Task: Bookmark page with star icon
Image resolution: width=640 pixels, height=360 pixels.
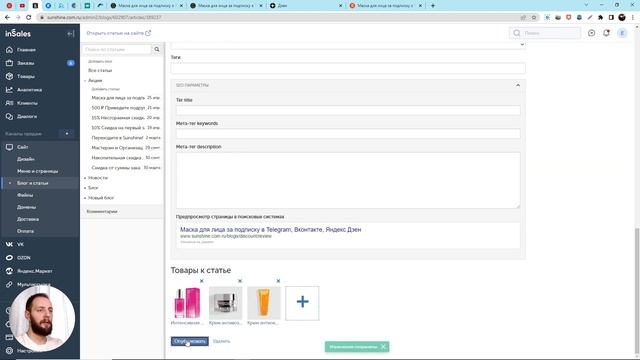Action: [x=534, y=18]
